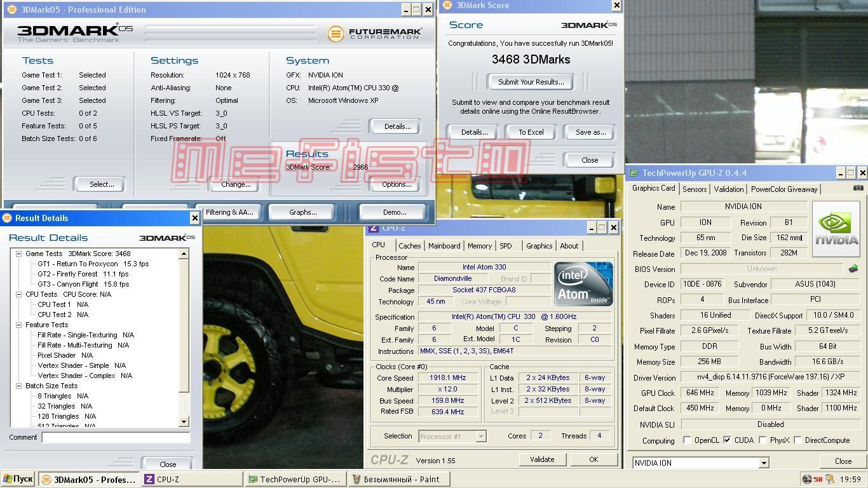Click the NVIDIA logo in GPU-Z
The height and width of the screenshot is (488, 868).
836,229
